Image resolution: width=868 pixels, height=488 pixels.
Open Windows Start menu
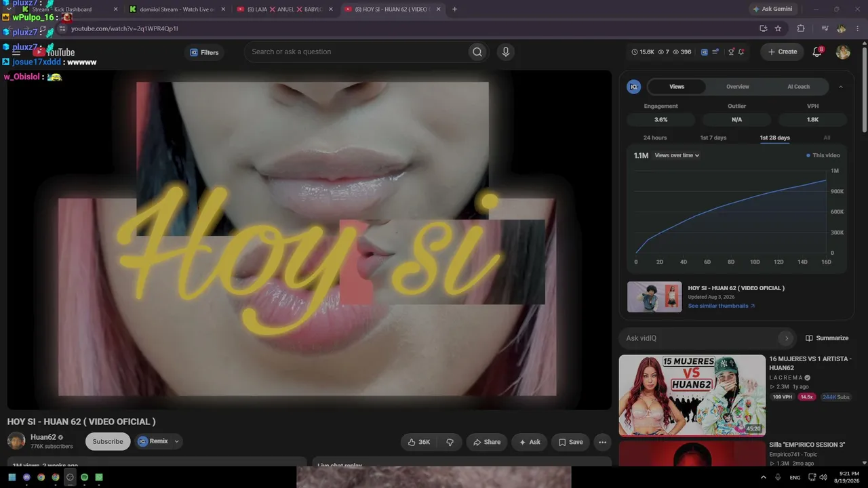pyautogui.click(x=12, y=477)
